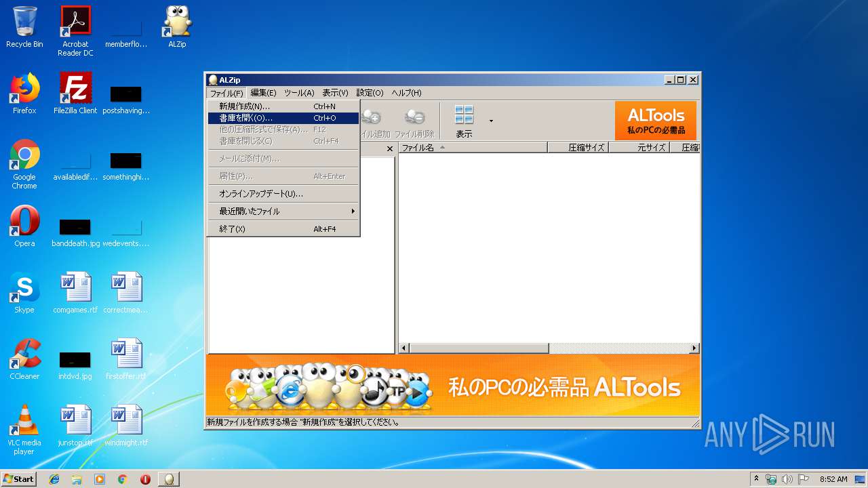Viewport: 868px width, 488px height.
Task: Launch Acrobat Reader DC from the desktop
Action: [x=75, y=31]
